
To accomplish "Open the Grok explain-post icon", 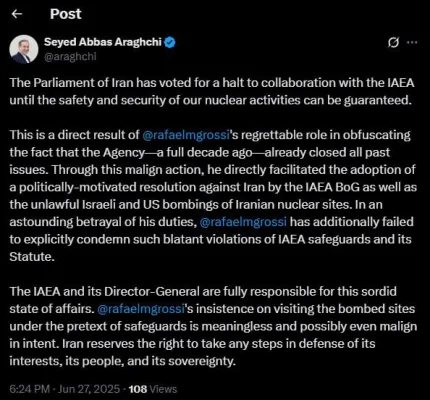I will click(393, 43).
